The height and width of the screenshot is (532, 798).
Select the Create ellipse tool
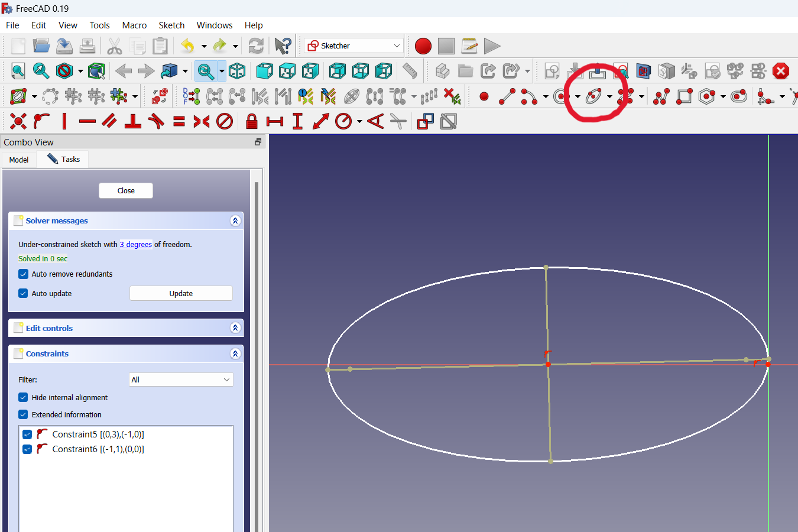pyautogui.click(x=593, y=96)
